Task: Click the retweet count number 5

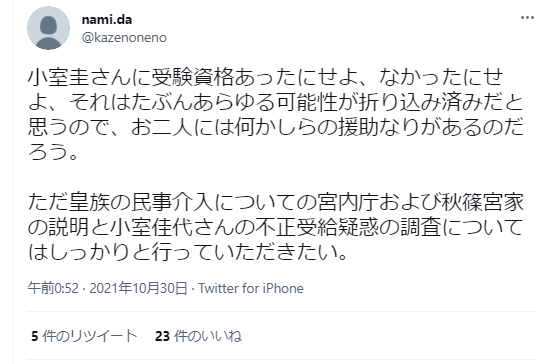Action: click(34, 336)
